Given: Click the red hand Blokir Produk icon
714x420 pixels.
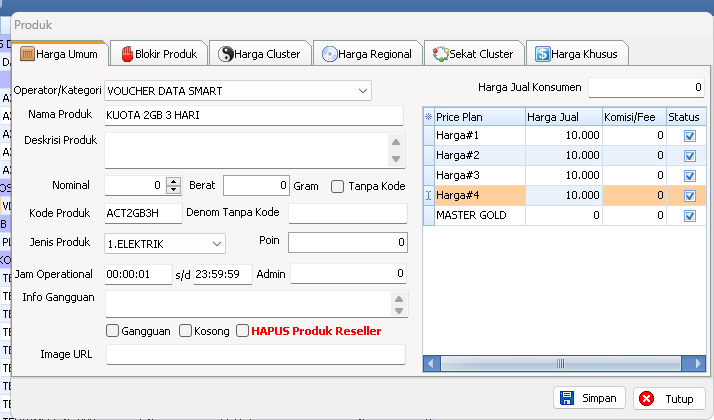Looking at the screenshot, I should click(127, 54).
